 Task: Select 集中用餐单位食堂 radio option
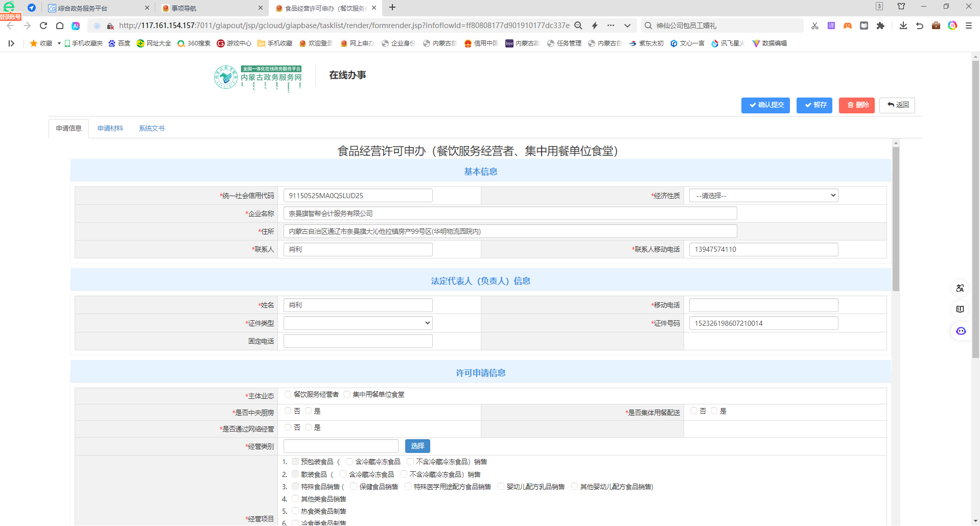tap(347, 394)
